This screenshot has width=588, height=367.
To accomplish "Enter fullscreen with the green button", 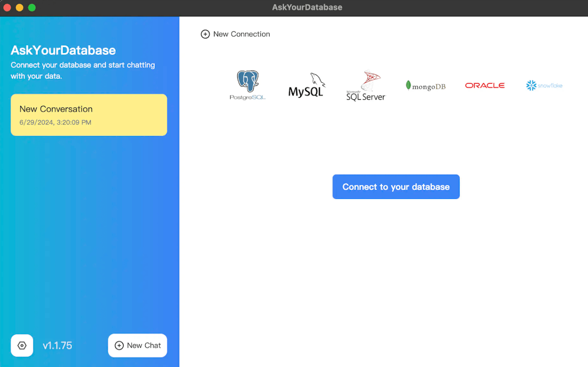I will tap(32, 8).
